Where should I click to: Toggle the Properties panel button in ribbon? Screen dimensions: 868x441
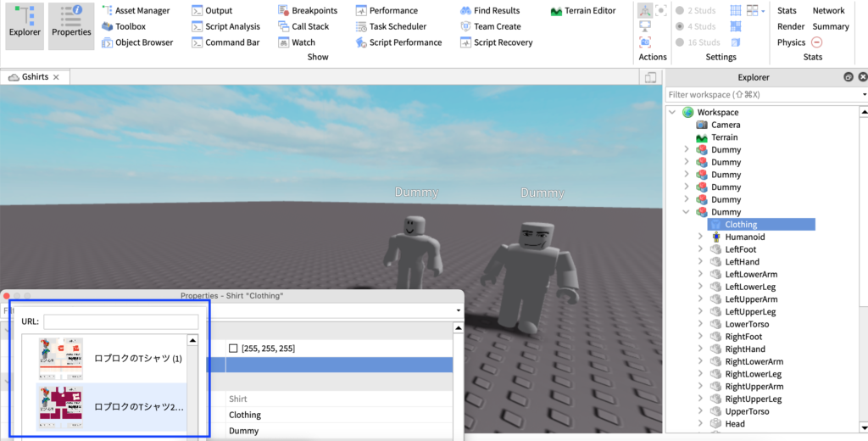click(71, 26)
